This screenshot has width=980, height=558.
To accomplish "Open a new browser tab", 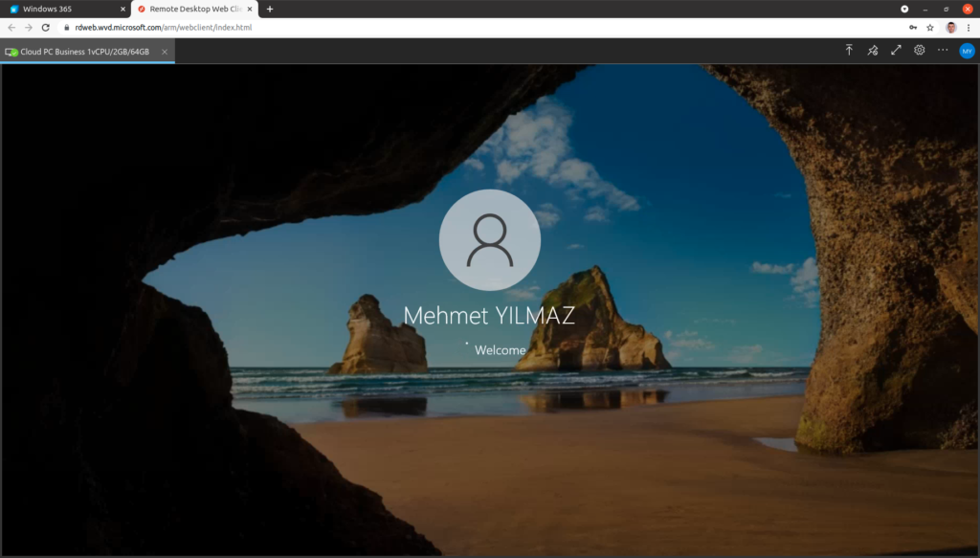I will click(270, 9).
